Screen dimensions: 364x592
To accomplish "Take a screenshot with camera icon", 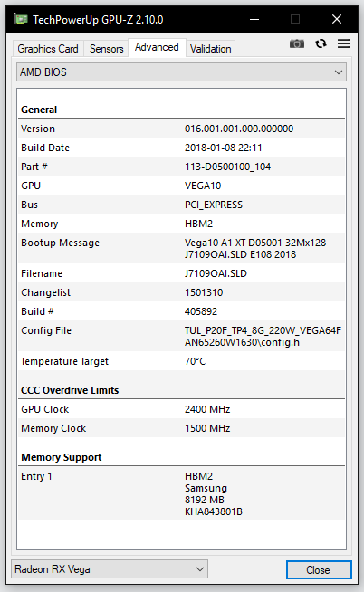I will point(297,43).
